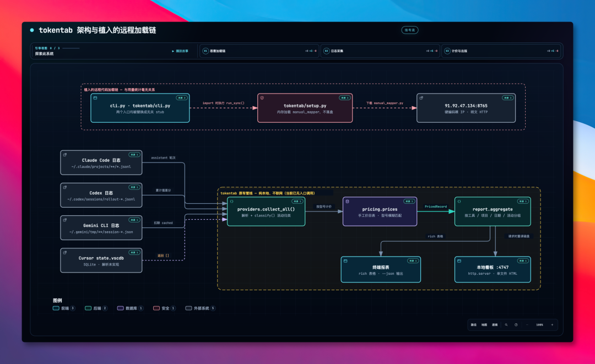
Task: Click external-link icon on 91.92.47.134:8765 node
Action: (x=421, y=98)
